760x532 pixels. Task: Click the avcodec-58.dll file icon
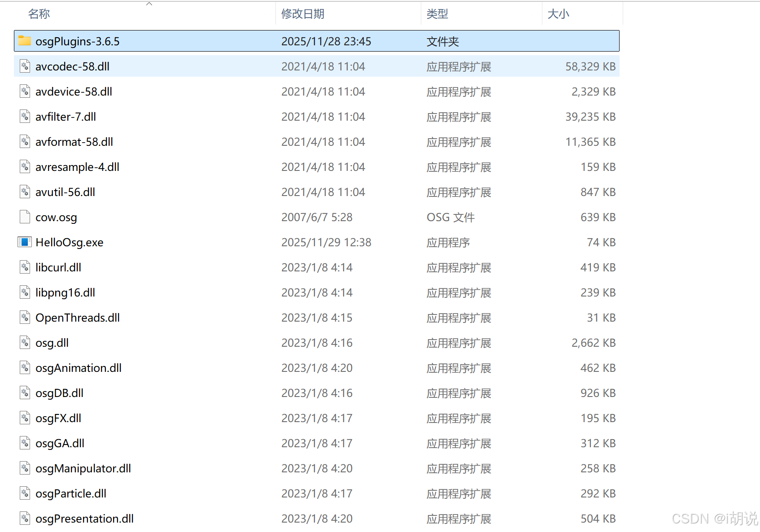point(25,66)
